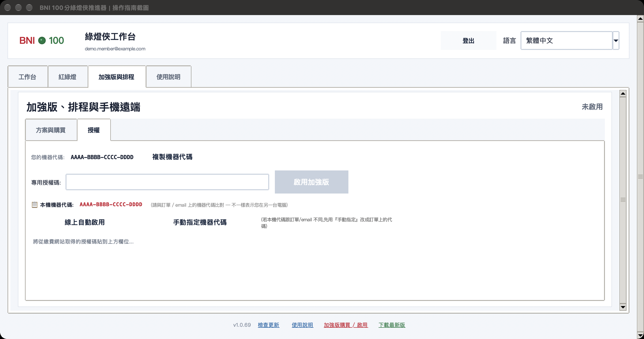
Task: Click inner panel scrollbar up arrow
Action: tap(623, 94)
